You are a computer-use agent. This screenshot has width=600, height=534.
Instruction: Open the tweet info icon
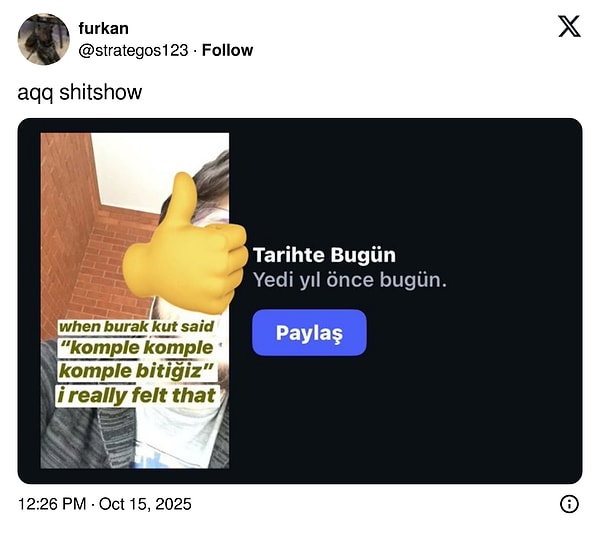(569, 504)
